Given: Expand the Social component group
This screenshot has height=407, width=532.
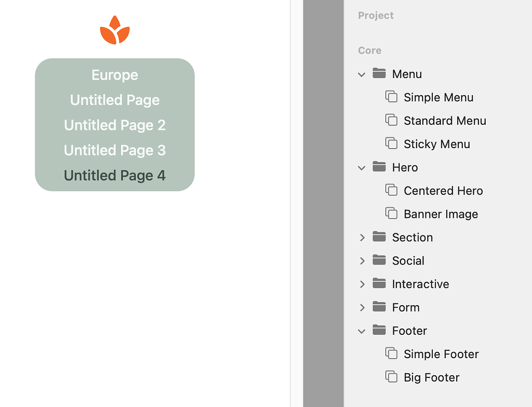Looking at the screenshot, I should click(362, 260).
